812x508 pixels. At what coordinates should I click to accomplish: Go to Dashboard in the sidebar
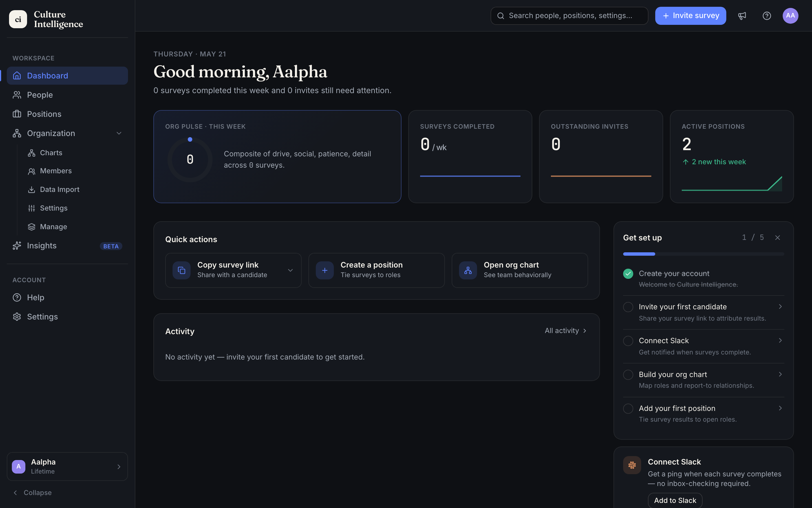click(x=67, y=76)
